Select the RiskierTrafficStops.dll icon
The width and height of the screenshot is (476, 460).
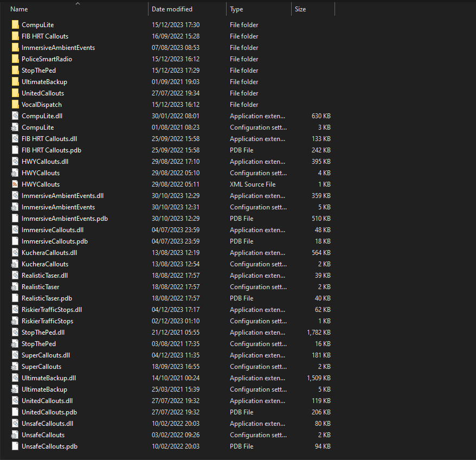[x=15, y=310]
